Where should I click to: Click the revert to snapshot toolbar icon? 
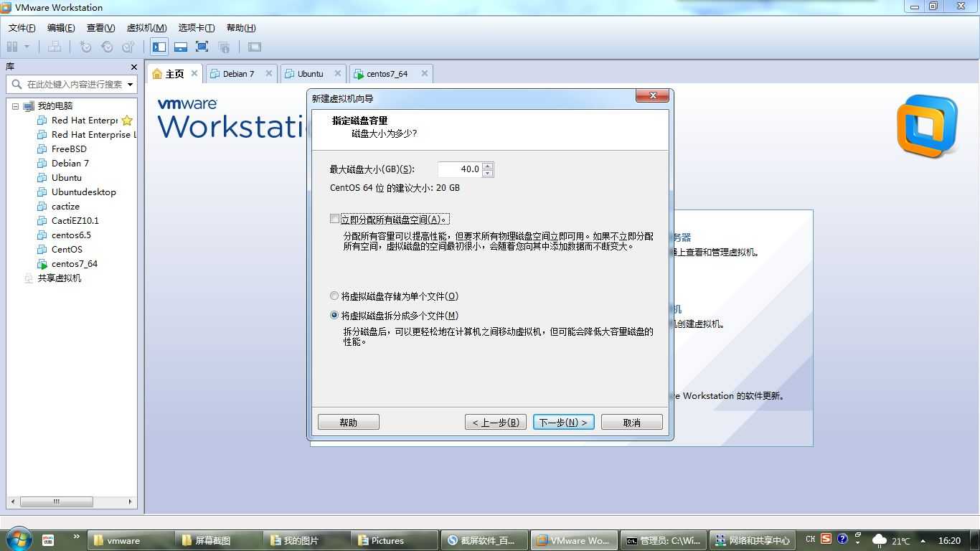pyautogui.click(x=107, y=47)
